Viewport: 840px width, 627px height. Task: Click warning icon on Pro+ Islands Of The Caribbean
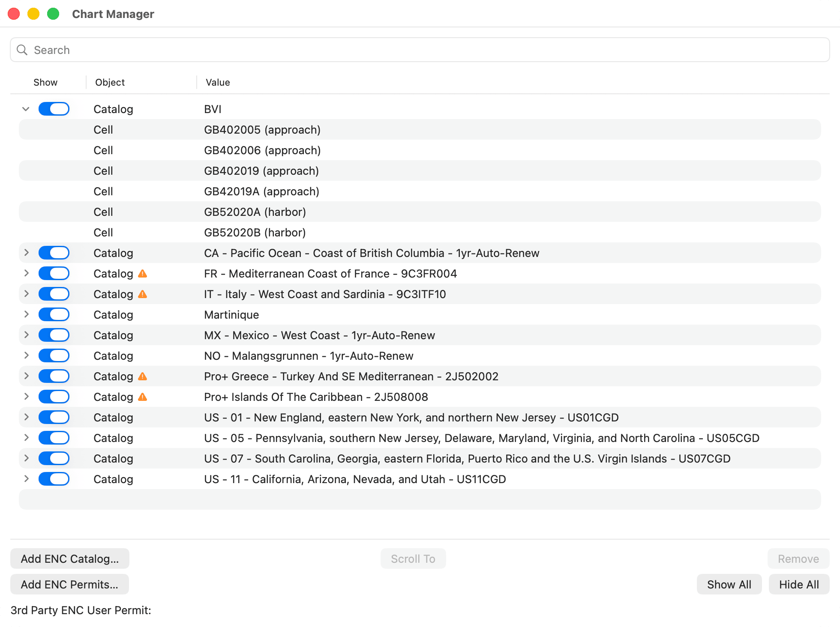point(143,397)
